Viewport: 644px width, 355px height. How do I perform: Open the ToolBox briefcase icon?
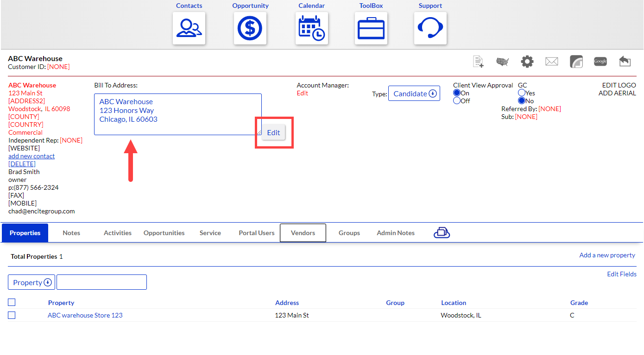[371, 28]
